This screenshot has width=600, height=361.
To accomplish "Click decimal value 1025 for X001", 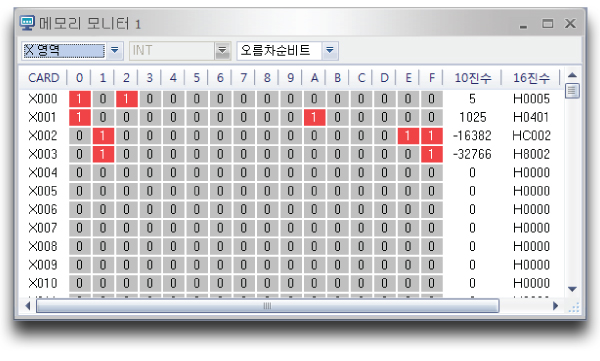I will (x=473, y=117).
